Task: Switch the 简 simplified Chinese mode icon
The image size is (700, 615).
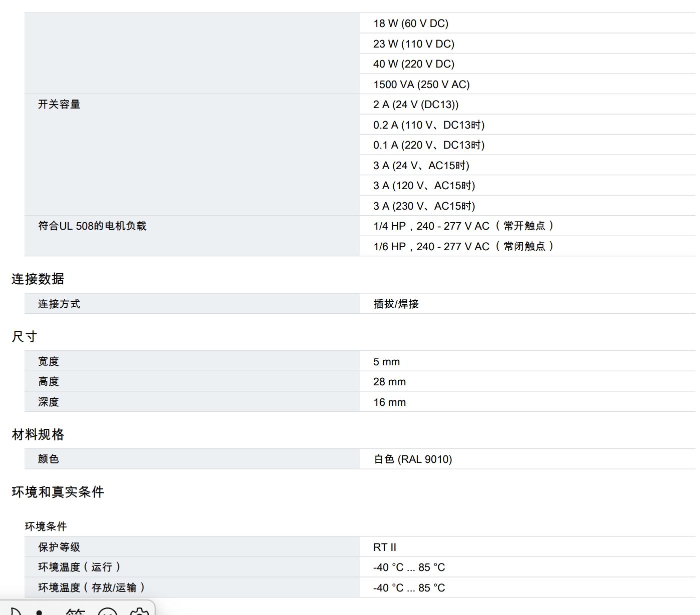Action: point(75,611)
